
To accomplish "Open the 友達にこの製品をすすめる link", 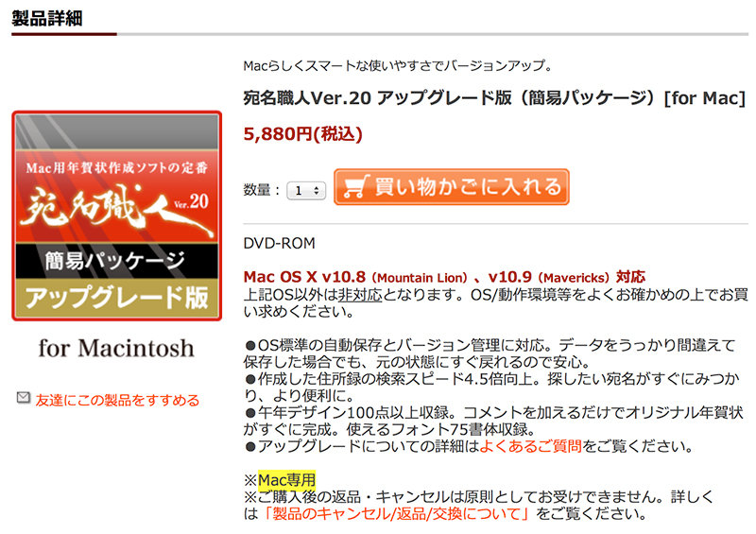I will (117, 400).
